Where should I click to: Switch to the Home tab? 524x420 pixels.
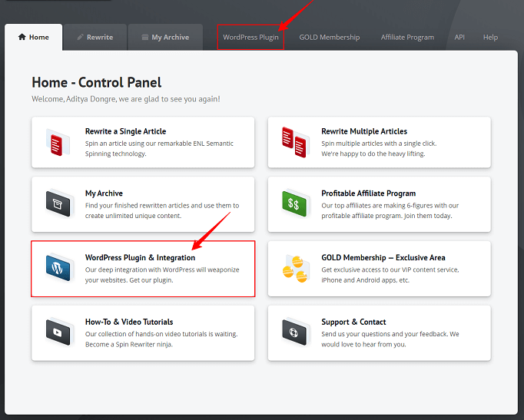click(33, 37)
